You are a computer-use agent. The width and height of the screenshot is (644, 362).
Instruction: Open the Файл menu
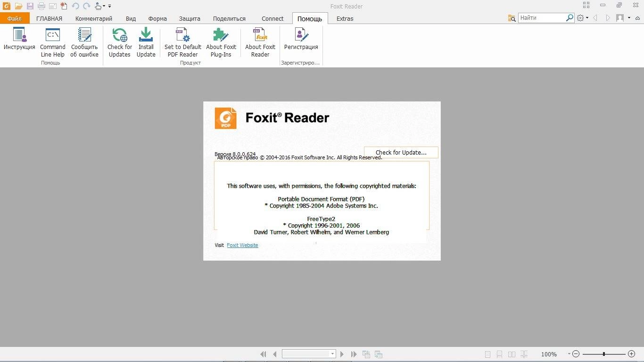tap(15, 18)
